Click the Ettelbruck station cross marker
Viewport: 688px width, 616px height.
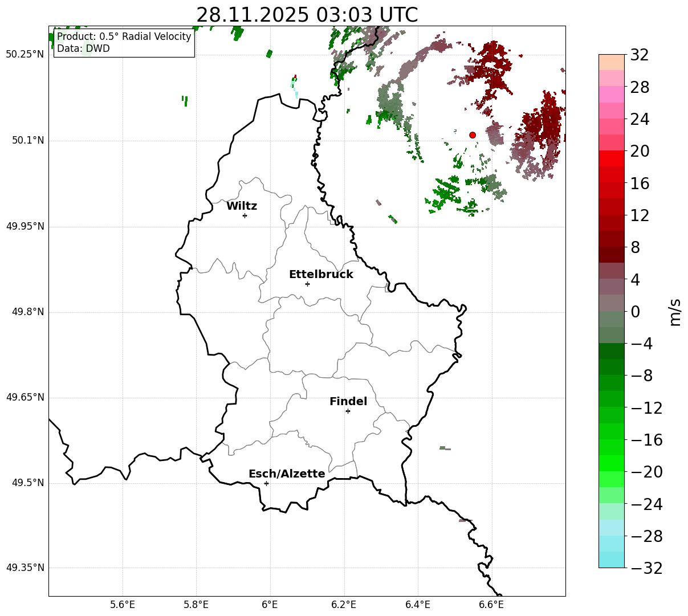[x=307, y=284]
